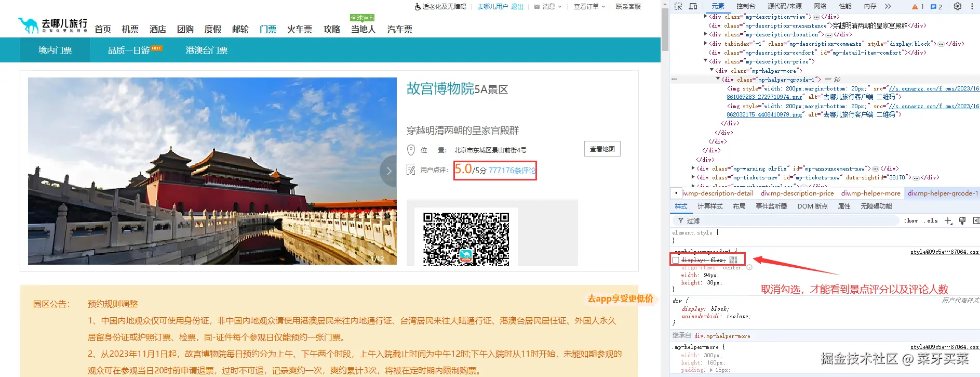Open the 计算样式 sub-tab
980x377 pixels.
(710, 206)
